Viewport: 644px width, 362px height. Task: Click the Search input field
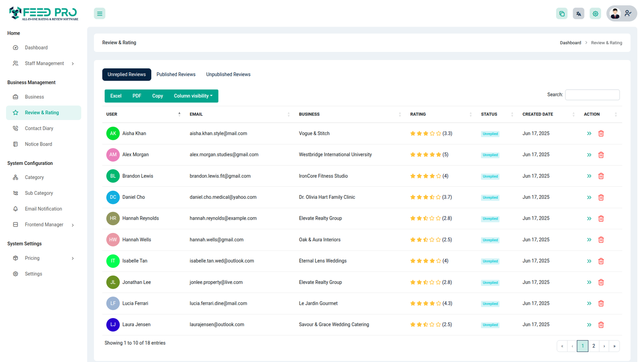pyautogui.click(x=592, y=95)
